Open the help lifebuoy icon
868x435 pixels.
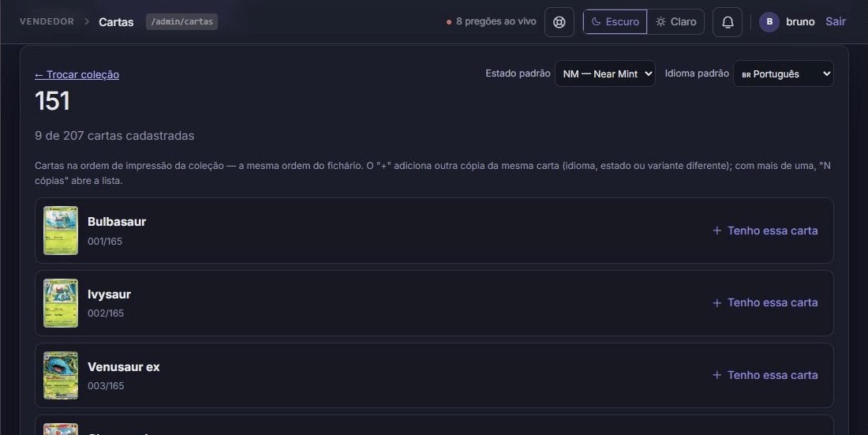coord(559,22)
